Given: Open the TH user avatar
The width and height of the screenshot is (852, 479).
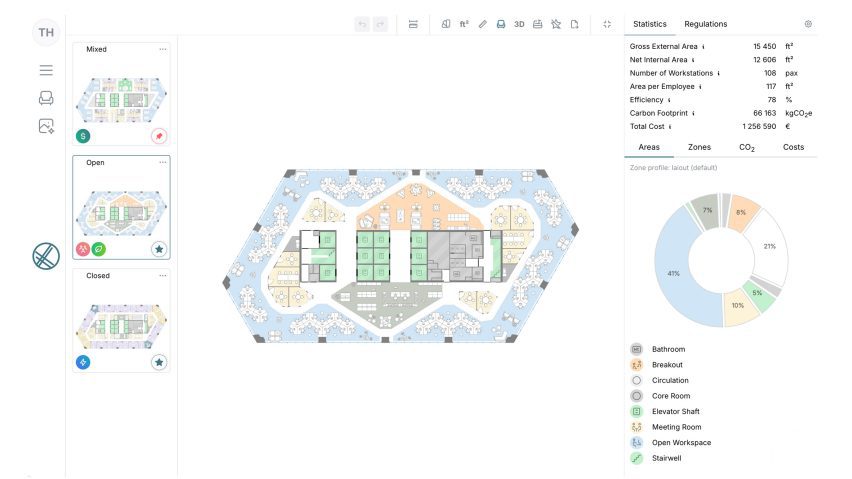Looking at the screenshot, I should (46, 33).
